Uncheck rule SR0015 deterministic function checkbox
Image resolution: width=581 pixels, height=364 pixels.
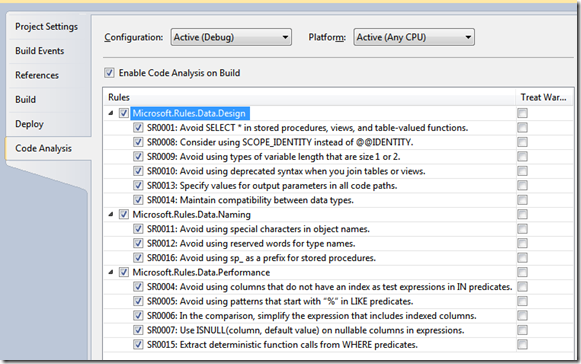138,344
